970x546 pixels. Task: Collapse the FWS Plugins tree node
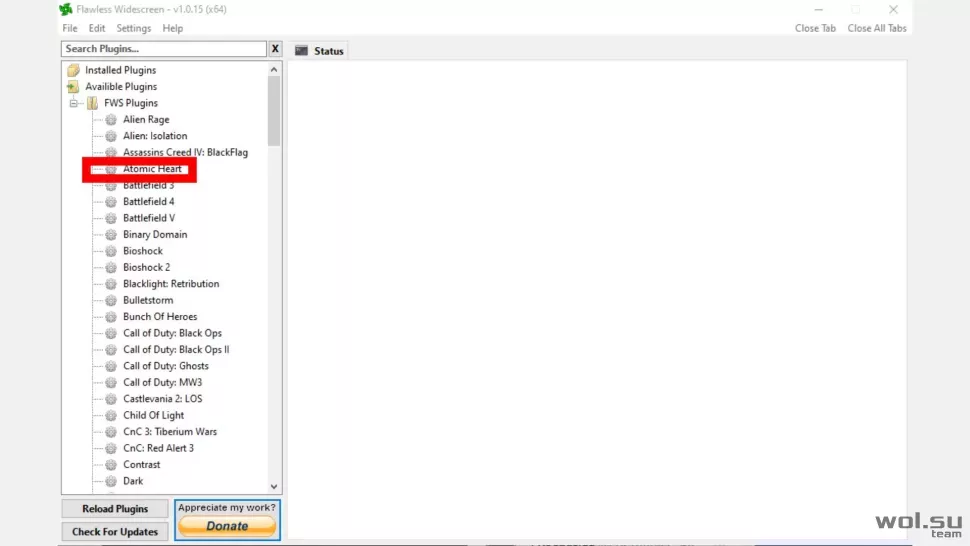pos(74,103)
